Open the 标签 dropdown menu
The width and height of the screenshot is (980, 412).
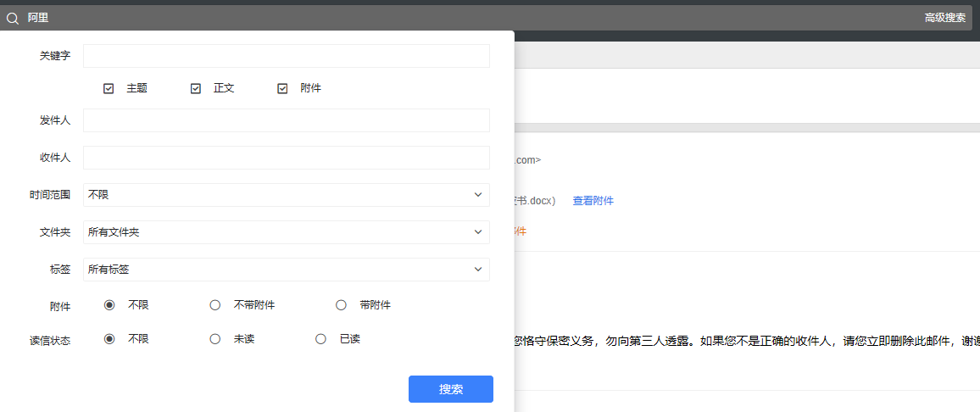coord(286,270)
